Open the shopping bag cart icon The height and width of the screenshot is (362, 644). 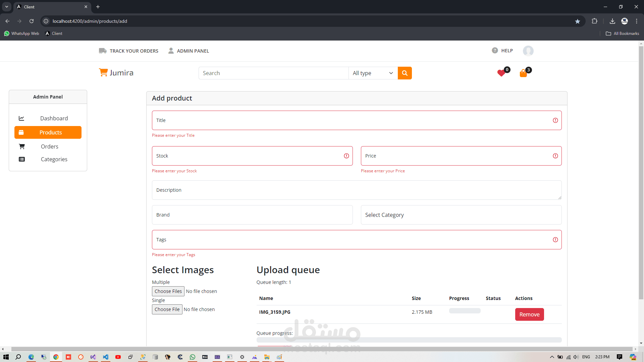tap(523, 73)
